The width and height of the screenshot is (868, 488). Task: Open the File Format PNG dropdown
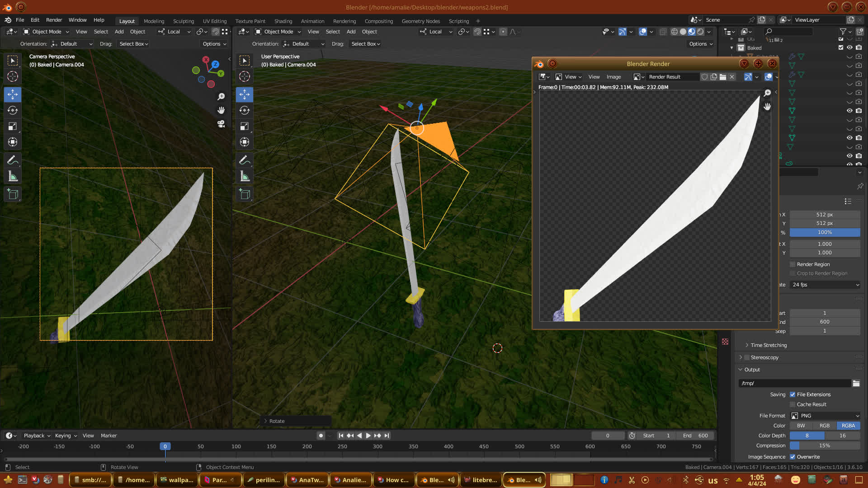click(x=825, y=416)
